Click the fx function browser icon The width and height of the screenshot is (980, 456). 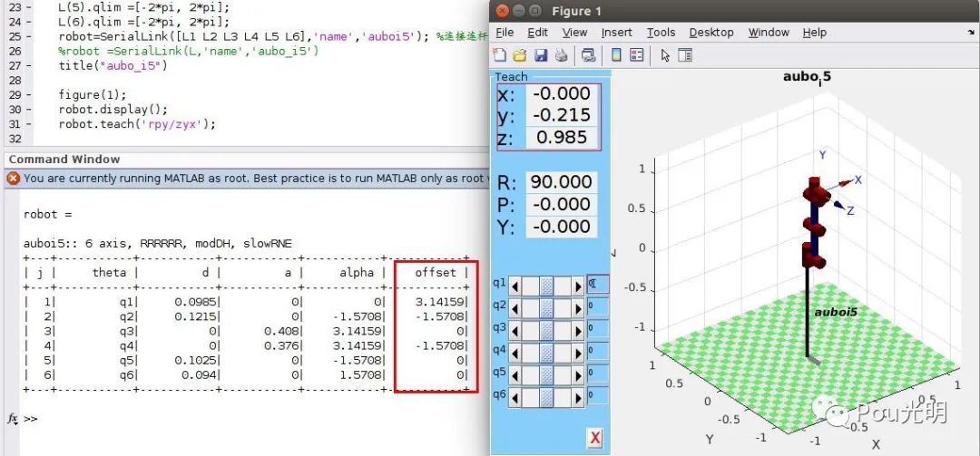click(12, 418)
